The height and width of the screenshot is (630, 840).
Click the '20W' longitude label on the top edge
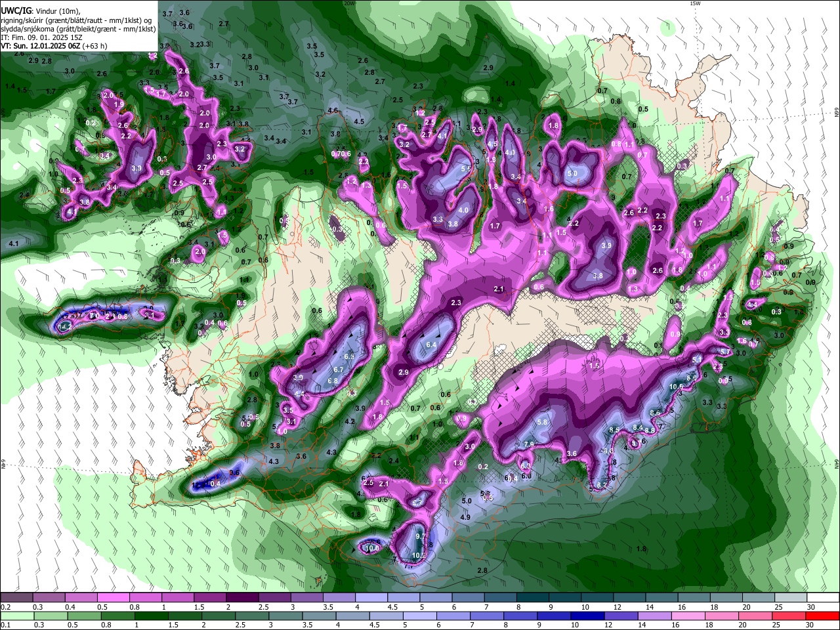(x=350, y=3)
